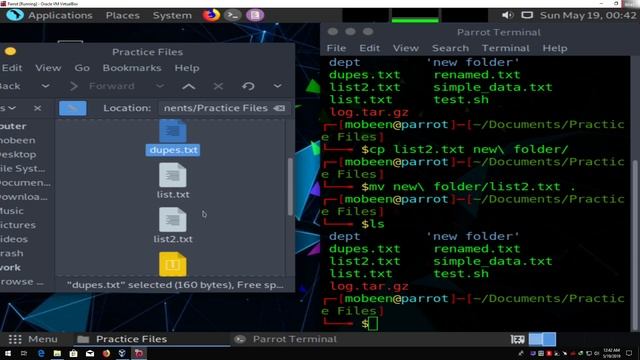Select the list2.txt file icon
This screenshot has width=640, height=360.
(x=173, y=220)
